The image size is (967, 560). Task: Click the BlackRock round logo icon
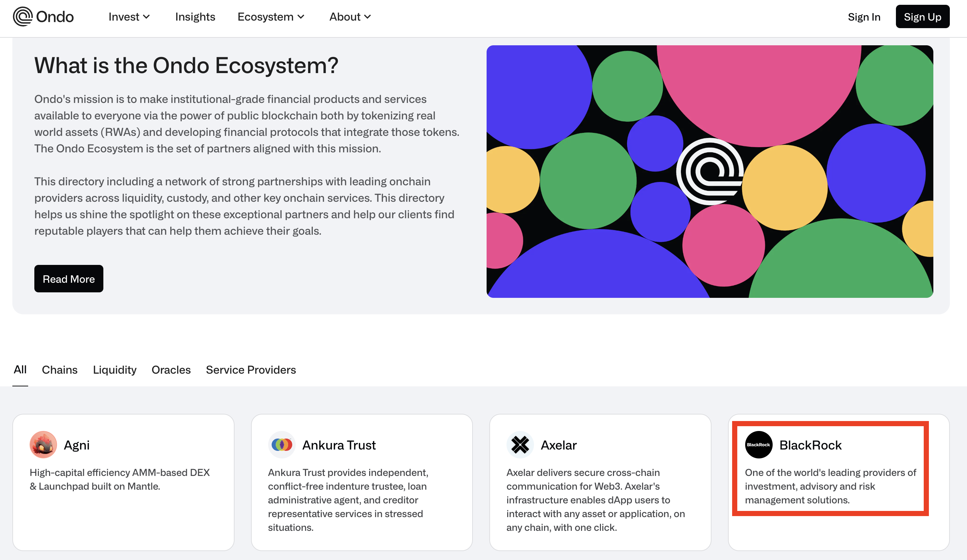coord(758,445)
